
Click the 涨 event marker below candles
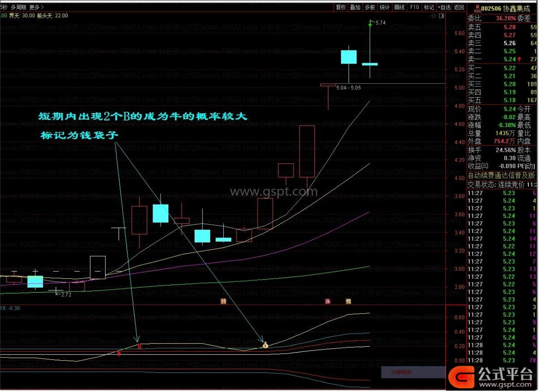[x=327, y=301]
